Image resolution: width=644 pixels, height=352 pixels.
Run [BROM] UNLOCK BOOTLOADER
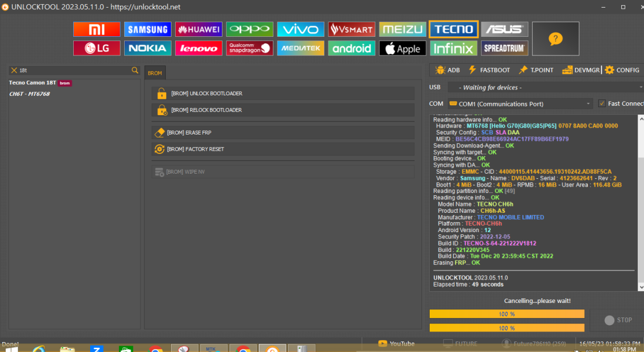283,94
